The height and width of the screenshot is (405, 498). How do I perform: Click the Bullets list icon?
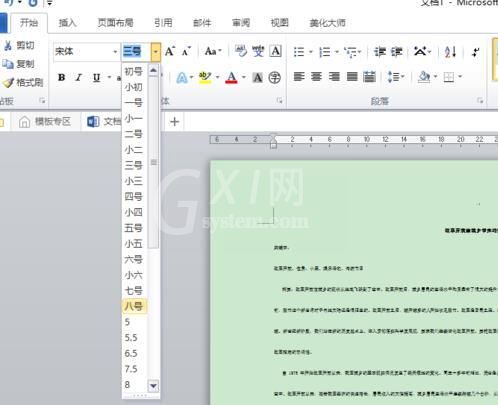click(299, 52)
